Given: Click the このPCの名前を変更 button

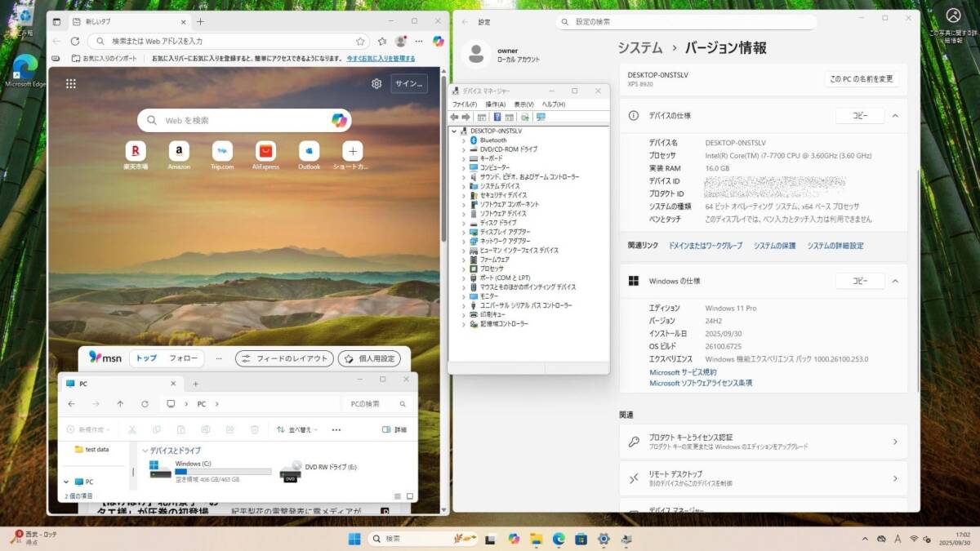Looking at the screenshot, I should (x=862, y=79).
